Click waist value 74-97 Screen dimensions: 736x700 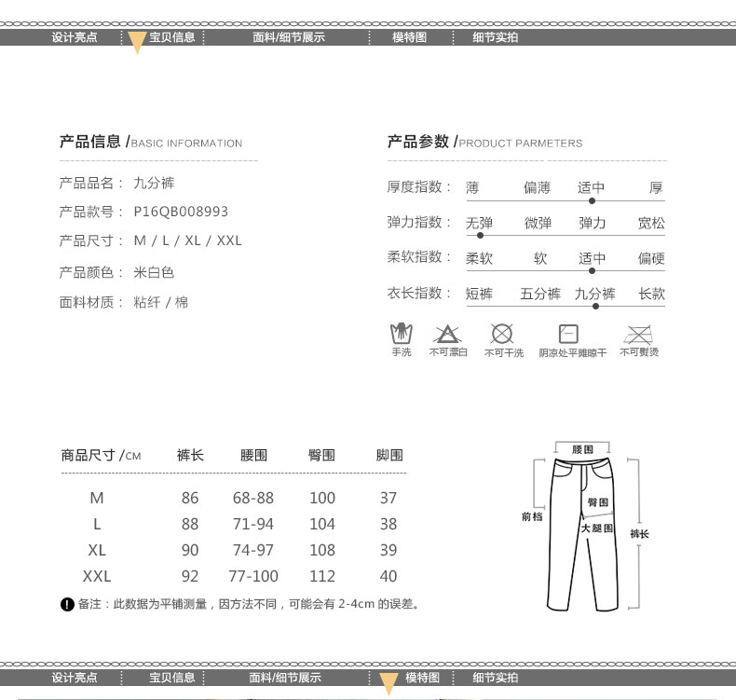point(253,550)
